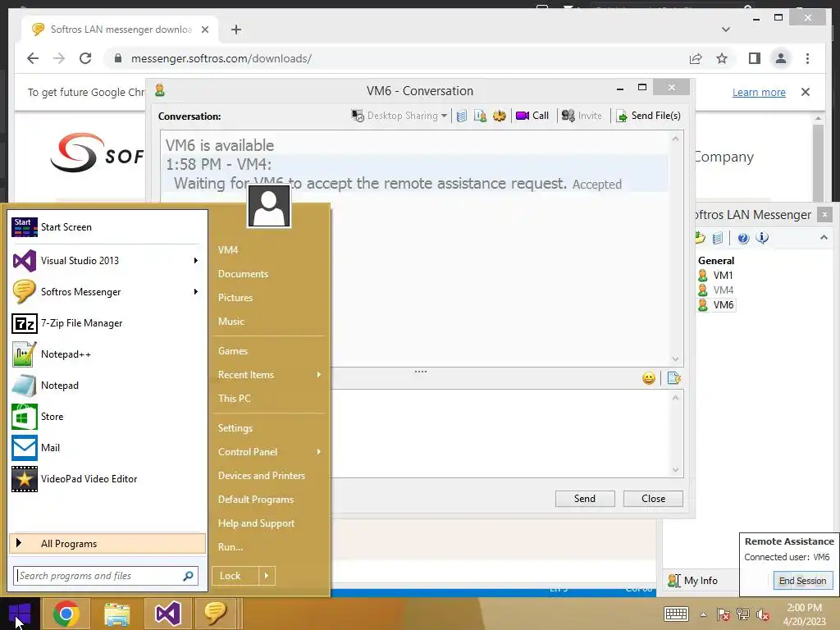Open the on-screen keyboard tray icon
The height and width of the screenshot is (630, 840).
[676, 614]
